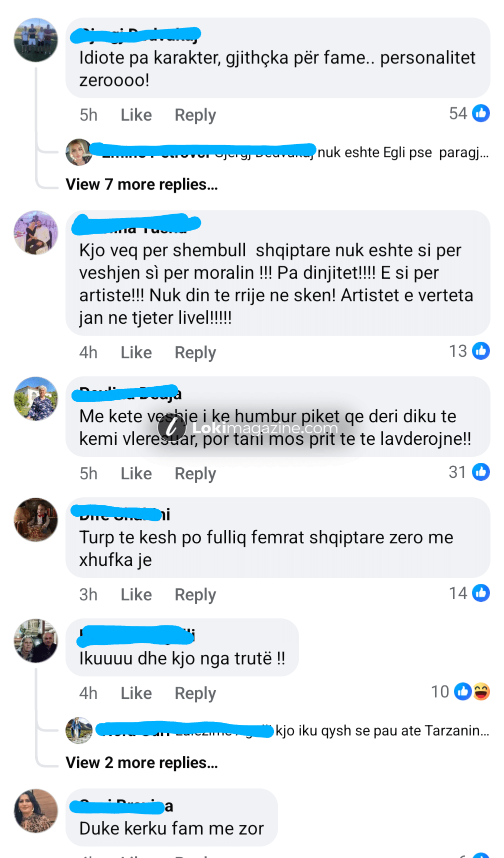Open the small avatar of the 'nuk eshte Egli' reply

coord(79,152)
